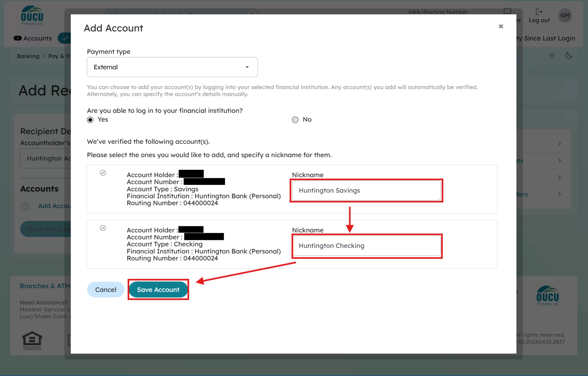Select No for financial institution login

coord(295,120)
